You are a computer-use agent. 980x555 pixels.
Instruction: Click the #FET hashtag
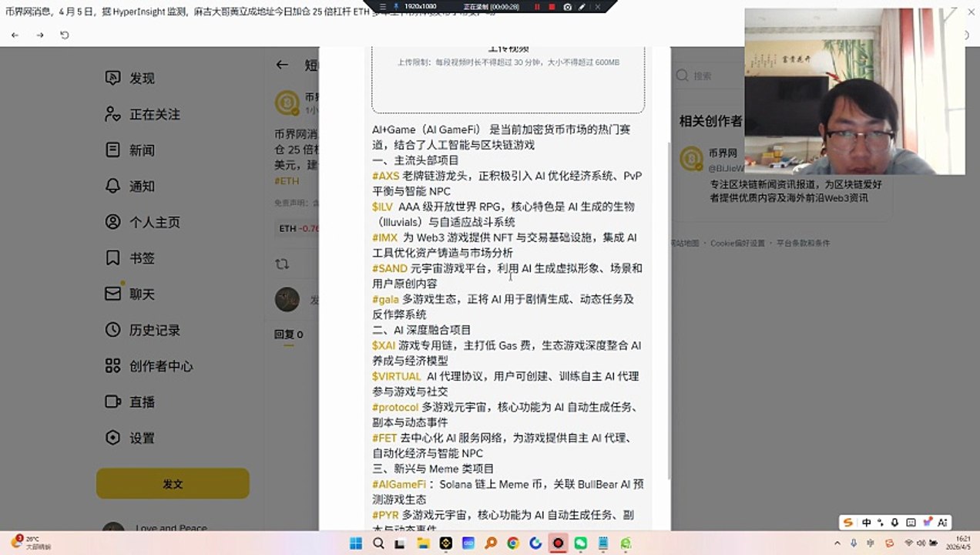384,438
